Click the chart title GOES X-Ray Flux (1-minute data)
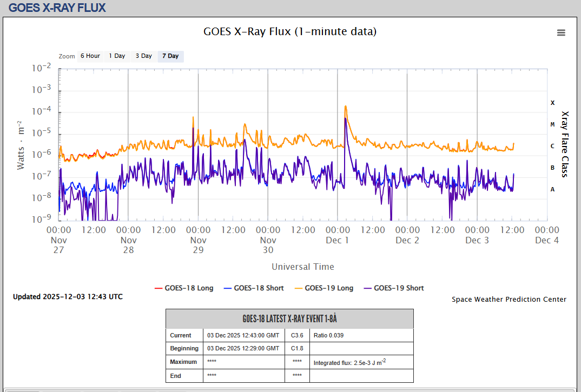This screenshot has width=581, height=392. (x=290, y=31)
